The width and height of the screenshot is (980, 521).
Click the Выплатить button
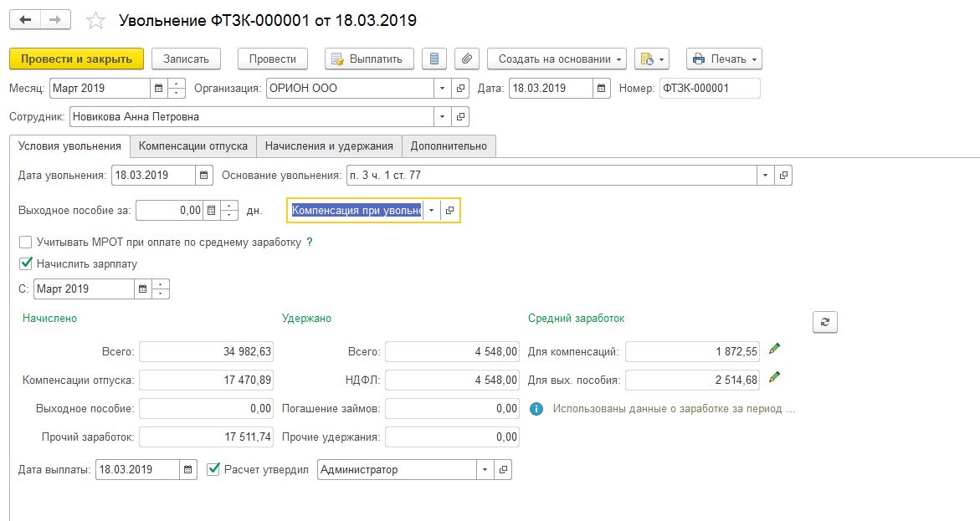click(369, 59)
